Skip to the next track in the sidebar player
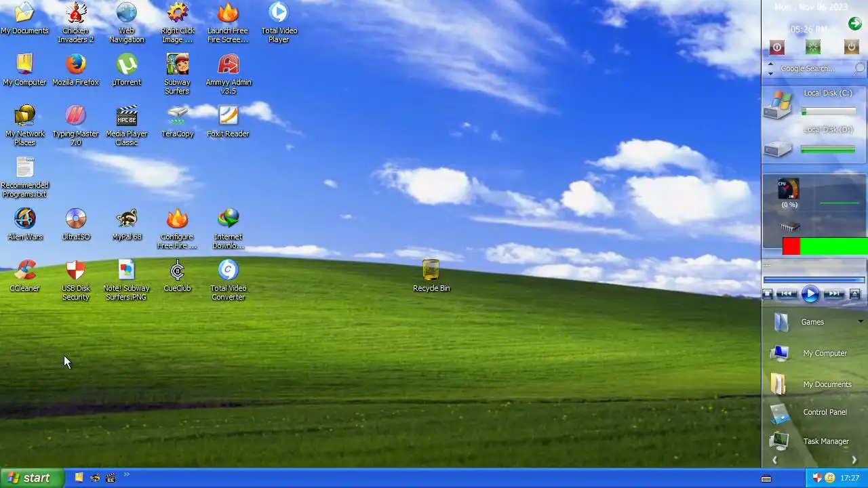868x488 pixels. coord(834,293)
